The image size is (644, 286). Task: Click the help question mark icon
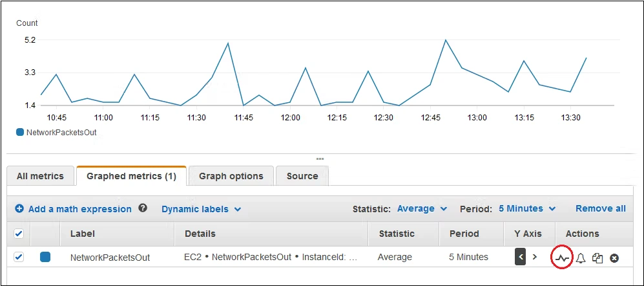point(143,208)
